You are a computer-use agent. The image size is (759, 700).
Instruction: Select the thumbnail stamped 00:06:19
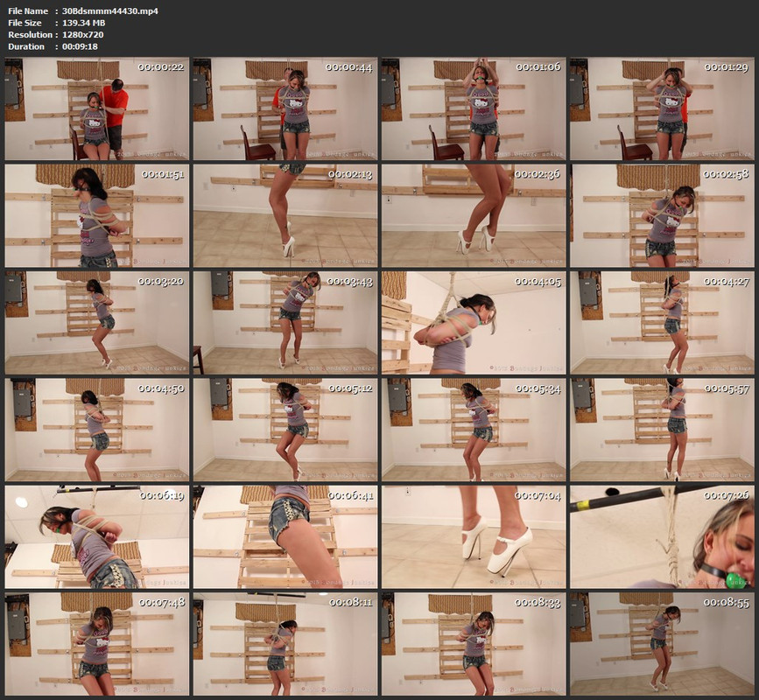97,537
